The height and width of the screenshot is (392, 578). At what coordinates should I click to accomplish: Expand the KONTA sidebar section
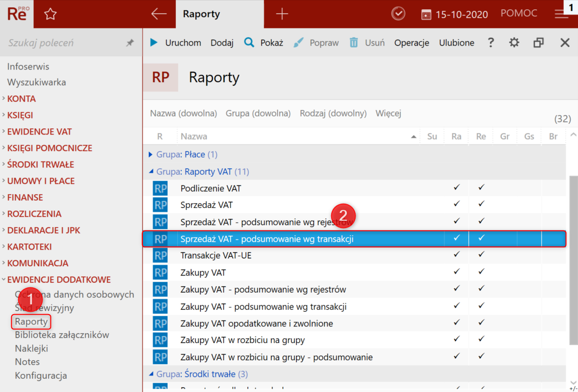(x=21, y=99)
